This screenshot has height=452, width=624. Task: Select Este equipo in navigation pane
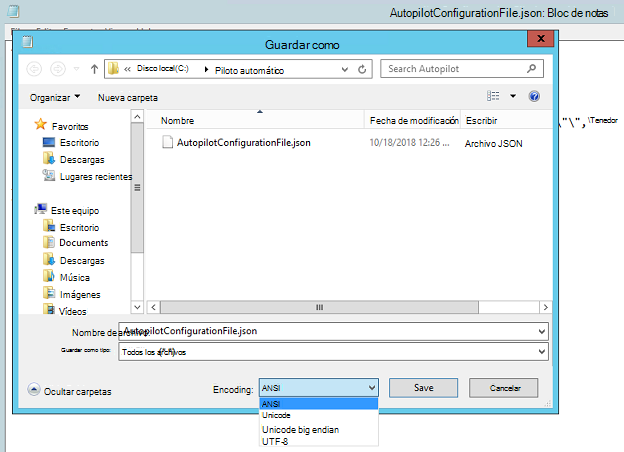[75, 210]
